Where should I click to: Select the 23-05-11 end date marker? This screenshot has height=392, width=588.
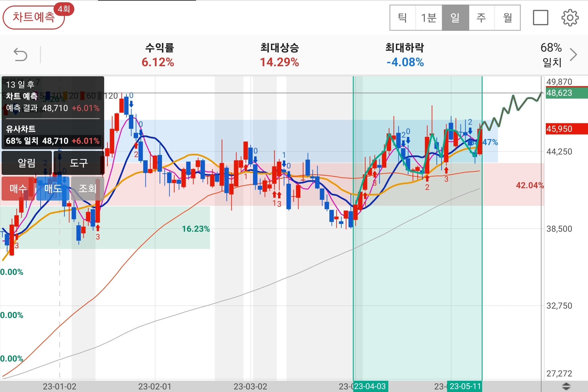[x=465, y=386]
